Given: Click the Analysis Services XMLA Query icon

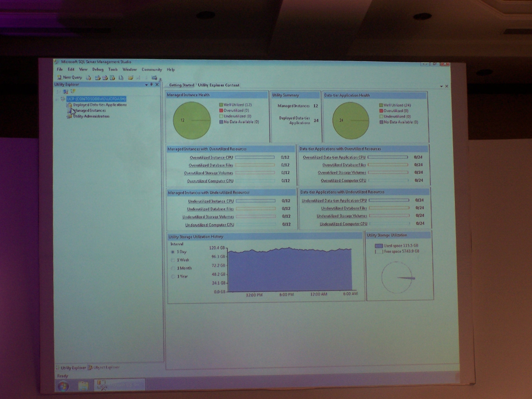Looking at the screenshot, I should pos(112,77).
